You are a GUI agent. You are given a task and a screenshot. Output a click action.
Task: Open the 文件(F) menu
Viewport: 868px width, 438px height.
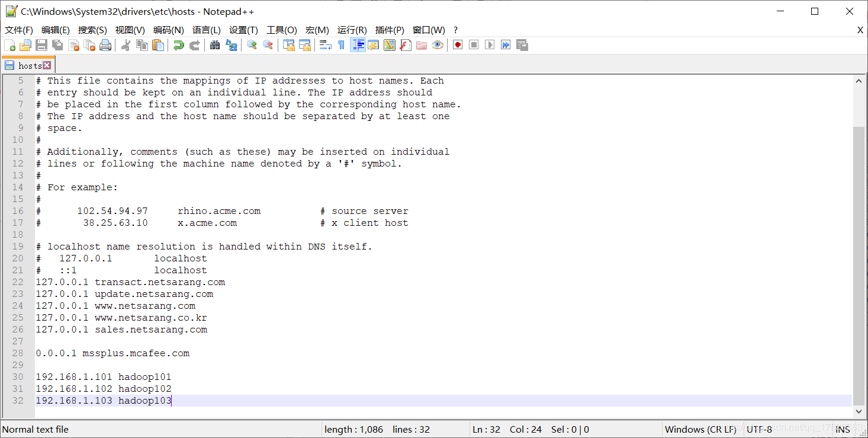tap(19, 30)
